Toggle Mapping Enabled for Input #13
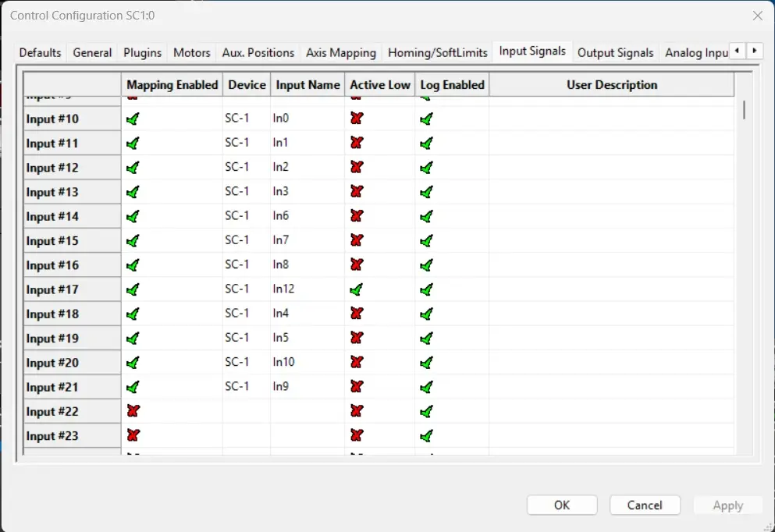 [133, 192]
